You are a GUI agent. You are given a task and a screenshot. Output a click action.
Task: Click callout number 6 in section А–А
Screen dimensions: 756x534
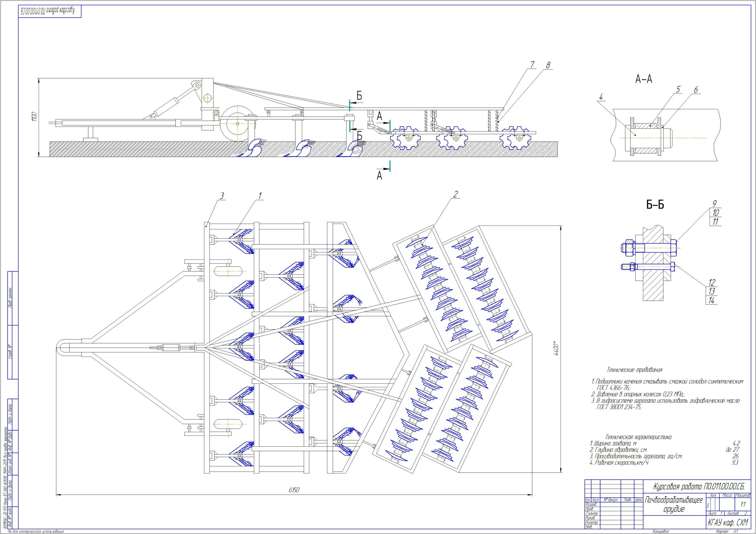pos(696,90)
